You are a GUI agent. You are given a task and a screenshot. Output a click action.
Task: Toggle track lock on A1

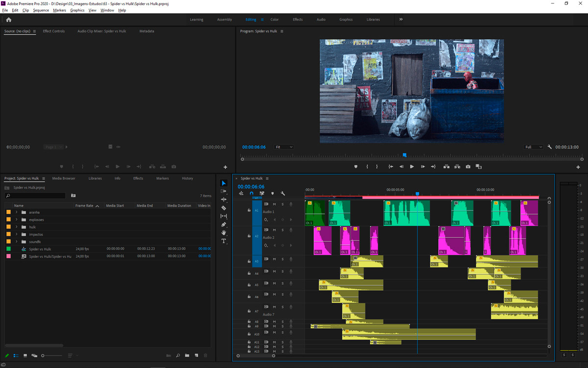coord(249,210)
